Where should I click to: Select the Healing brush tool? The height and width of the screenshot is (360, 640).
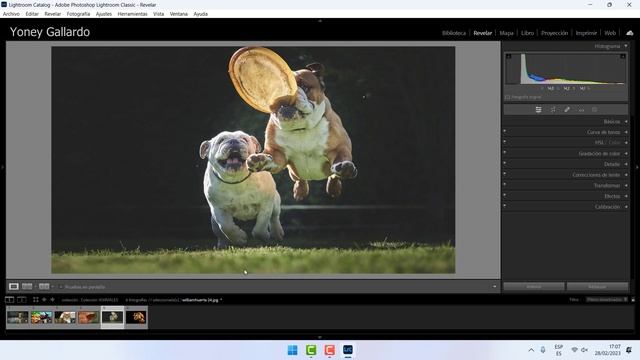tap(567, 109)
